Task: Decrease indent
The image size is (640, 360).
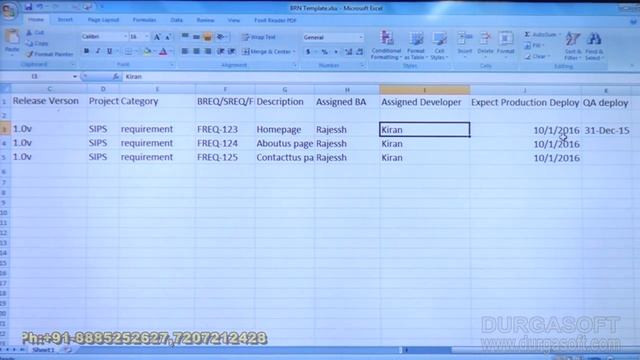Action: point(221,51)
